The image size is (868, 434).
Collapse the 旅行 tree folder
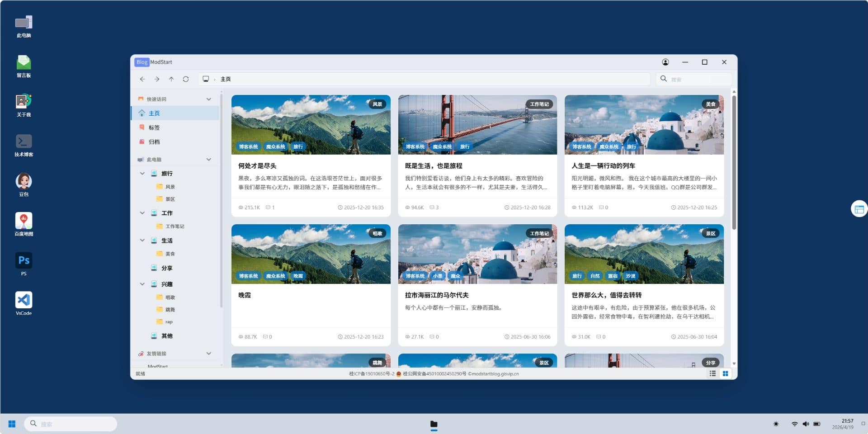point(142,174)
